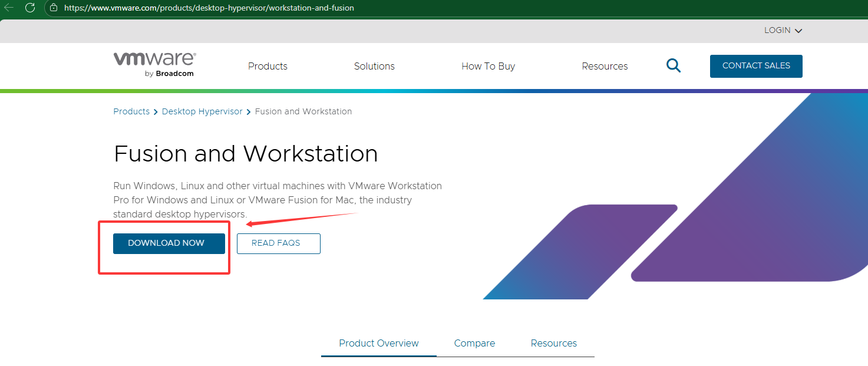Image resolution: width=868 pixels, height=366 pixels.
Task: Open the Resources navigation menu
Action: 605,66
